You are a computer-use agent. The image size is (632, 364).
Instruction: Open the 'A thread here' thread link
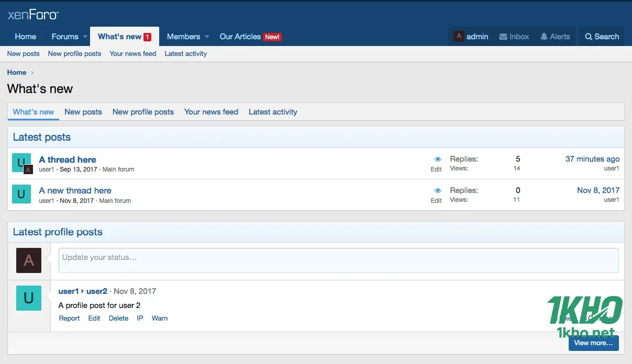pyautogui.click(x=68, y=160)
